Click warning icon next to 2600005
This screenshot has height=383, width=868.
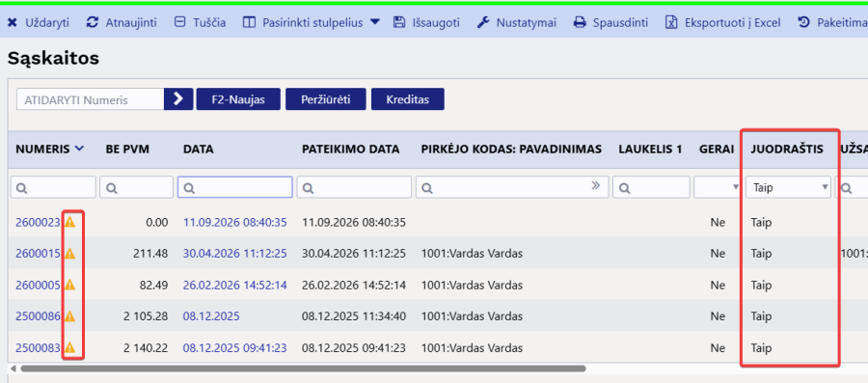pyautogui.click(x=69, y=285)
